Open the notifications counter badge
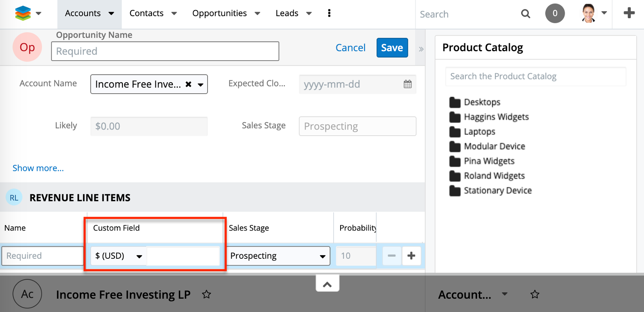 tap(555, 14)
